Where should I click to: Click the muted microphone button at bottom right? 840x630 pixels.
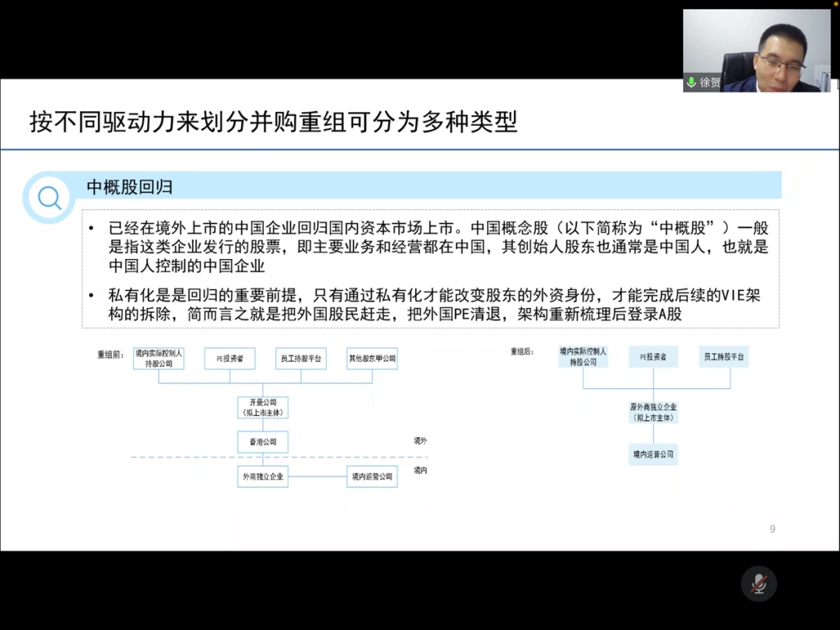pos(758,584)
